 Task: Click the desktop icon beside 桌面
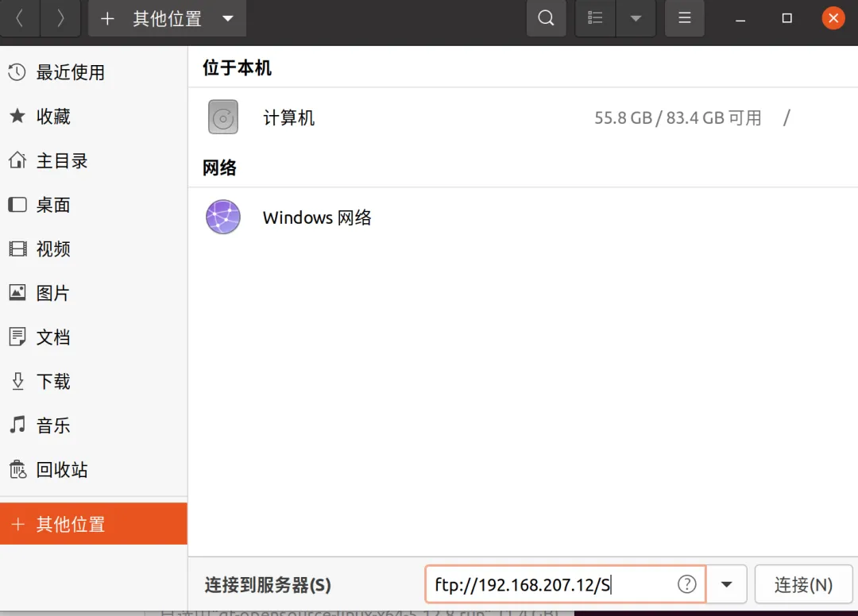pos(17,205)
